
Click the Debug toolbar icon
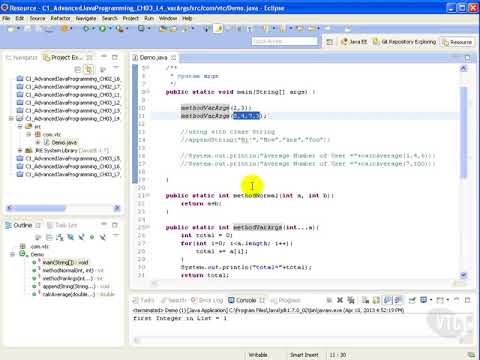pyautogui.click(x=86, y=29)
